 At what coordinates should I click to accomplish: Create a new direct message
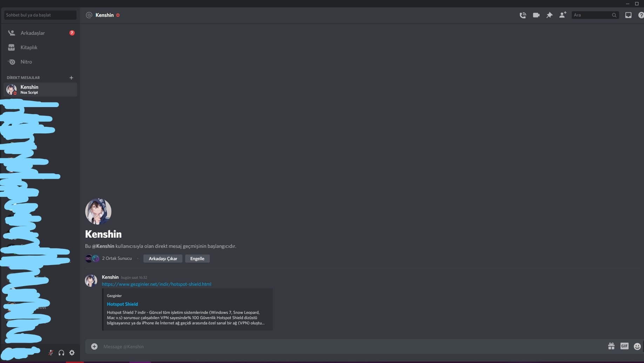coord(71,78)
